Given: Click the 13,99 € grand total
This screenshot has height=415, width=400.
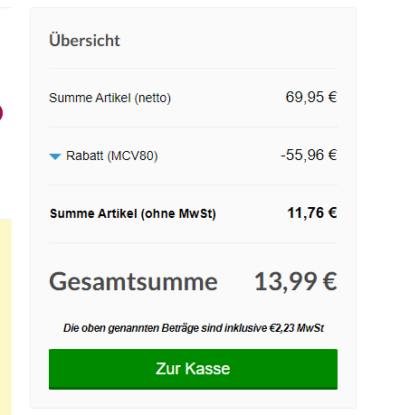Looking at the screenshot, I should [x=296, y=282].
